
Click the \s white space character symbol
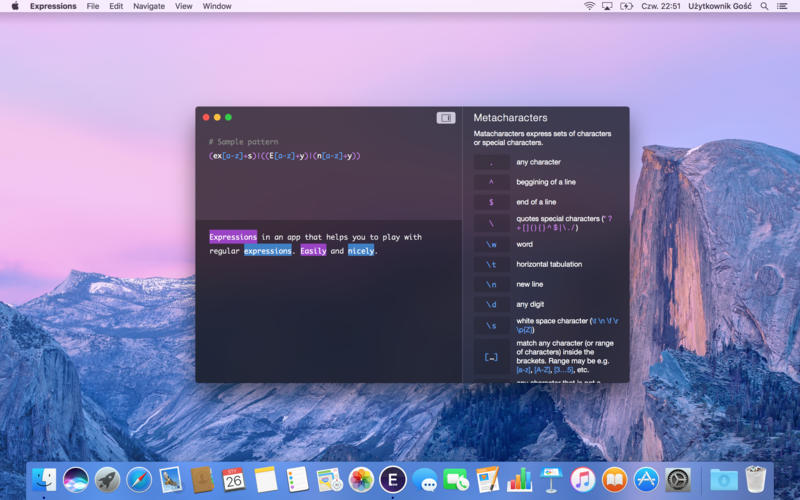coord(491,325)
